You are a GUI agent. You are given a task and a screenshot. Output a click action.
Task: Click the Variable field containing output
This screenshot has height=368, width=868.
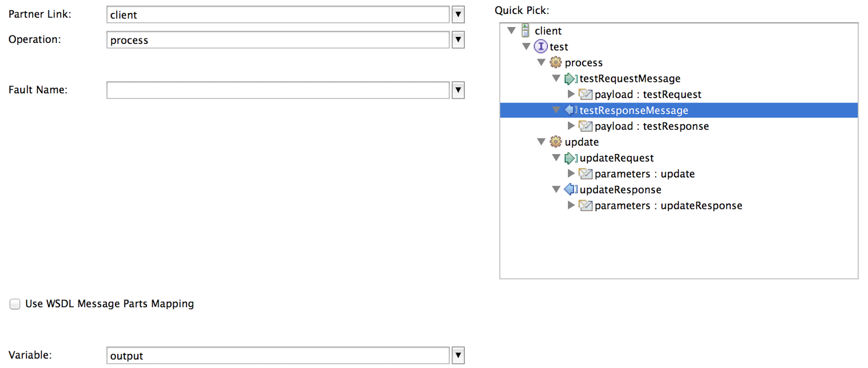coord(278,356)
